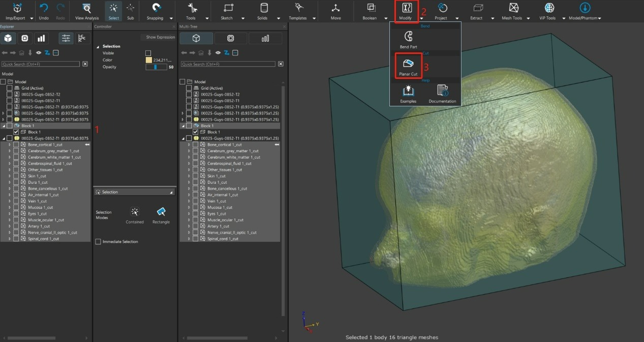Click the Undo icon in toolbar

[44, 9]
